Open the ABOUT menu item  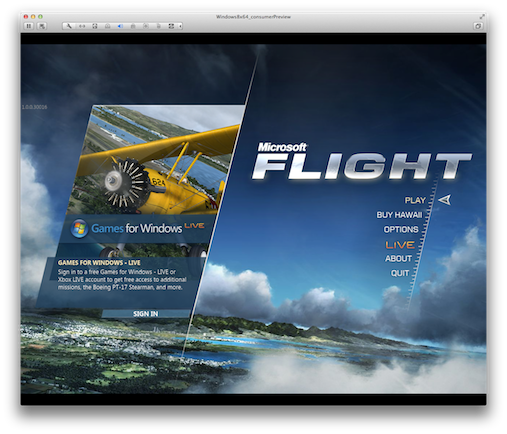398,258
